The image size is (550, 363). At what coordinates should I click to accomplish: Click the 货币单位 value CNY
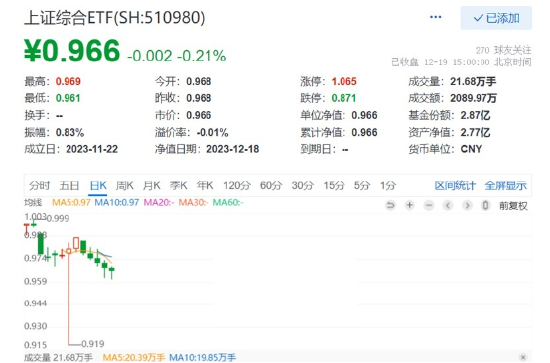point(471,149)
